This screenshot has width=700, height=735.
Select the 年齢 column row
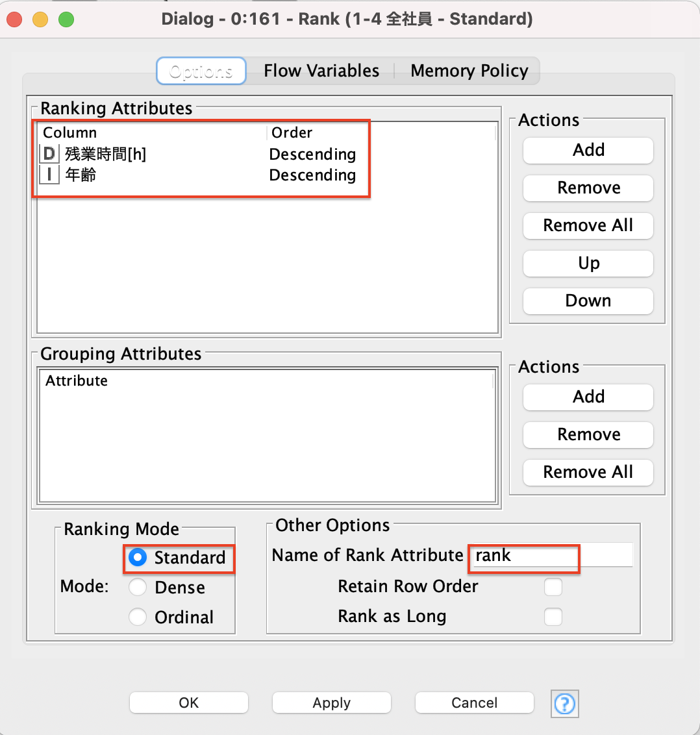(x=268, y=175)
